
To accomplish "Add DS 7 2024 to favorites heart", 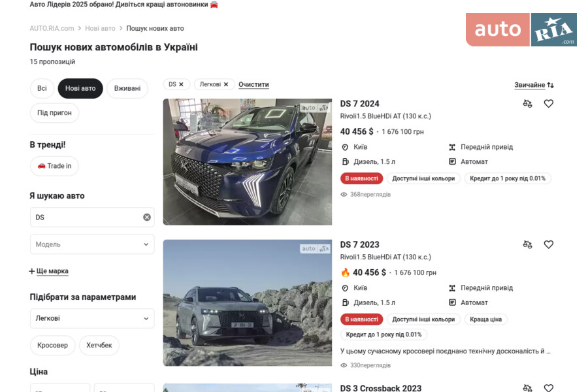I will coord(548,103).
